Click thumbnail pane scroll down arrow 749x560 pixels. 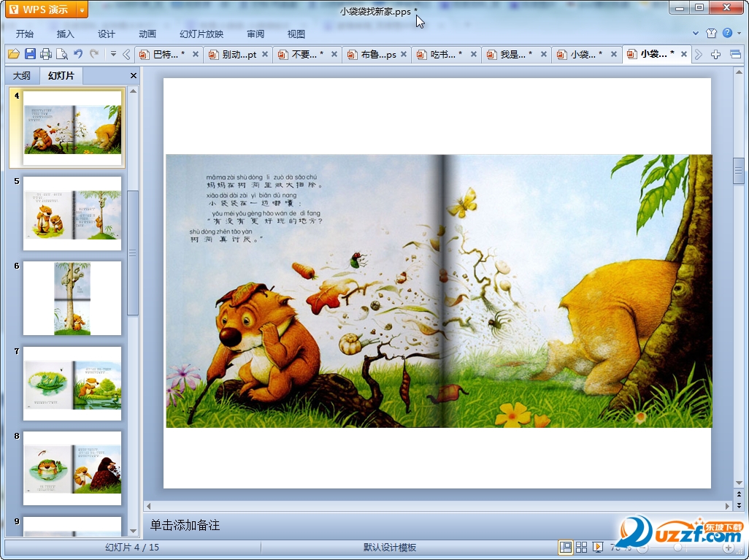click(x=134, y=531)
